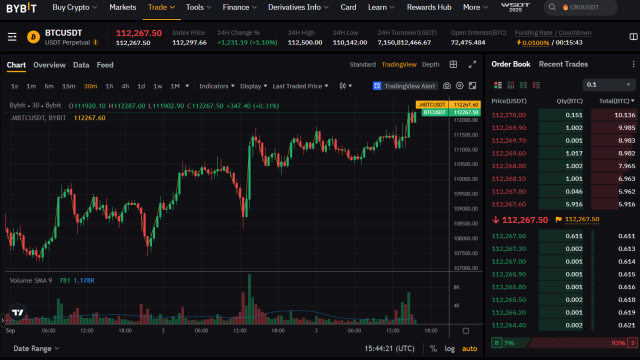
Task: Open time axis settings gear icon
Action: [466, 331]
